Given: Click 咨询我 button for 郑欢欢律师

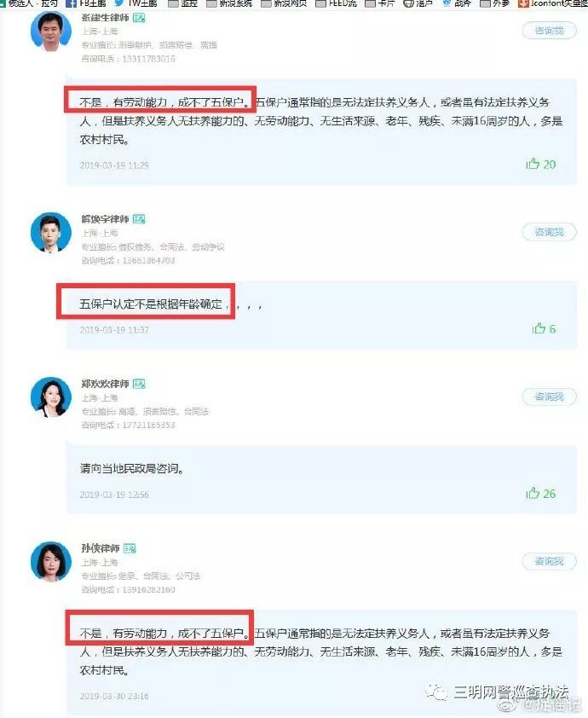Looking at the screenshot, I should coord(549,397).
